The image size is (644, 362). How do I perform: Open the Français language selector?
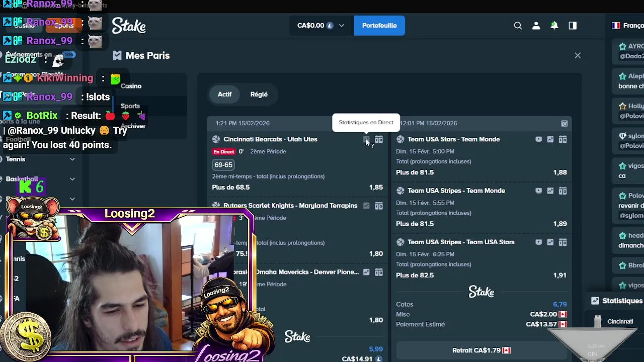click(628, 26)
